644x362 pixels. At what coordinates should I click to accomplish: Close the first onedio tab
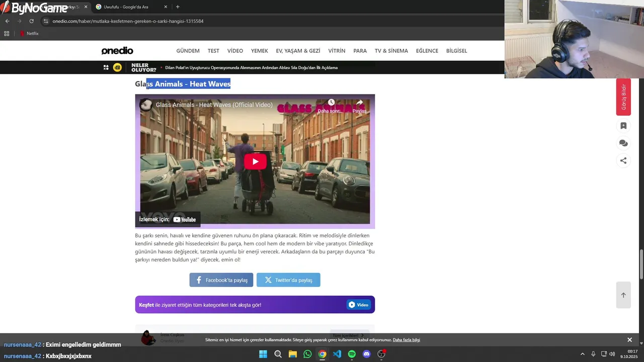click(x=86, y=7)
